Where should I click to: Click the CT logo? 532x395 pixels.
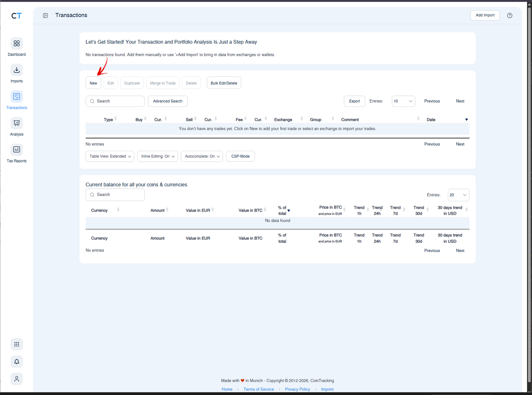click(16, 16)
